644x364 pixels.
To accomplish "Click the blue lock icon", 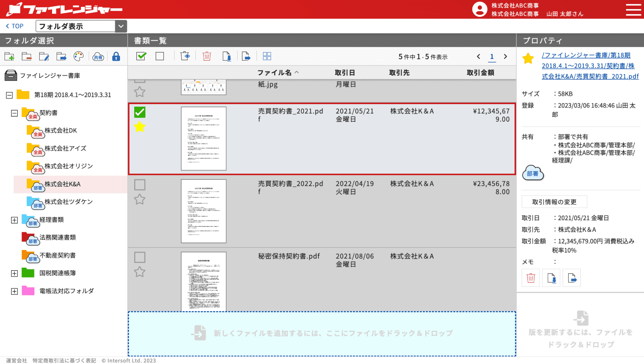I will (116, 56).
